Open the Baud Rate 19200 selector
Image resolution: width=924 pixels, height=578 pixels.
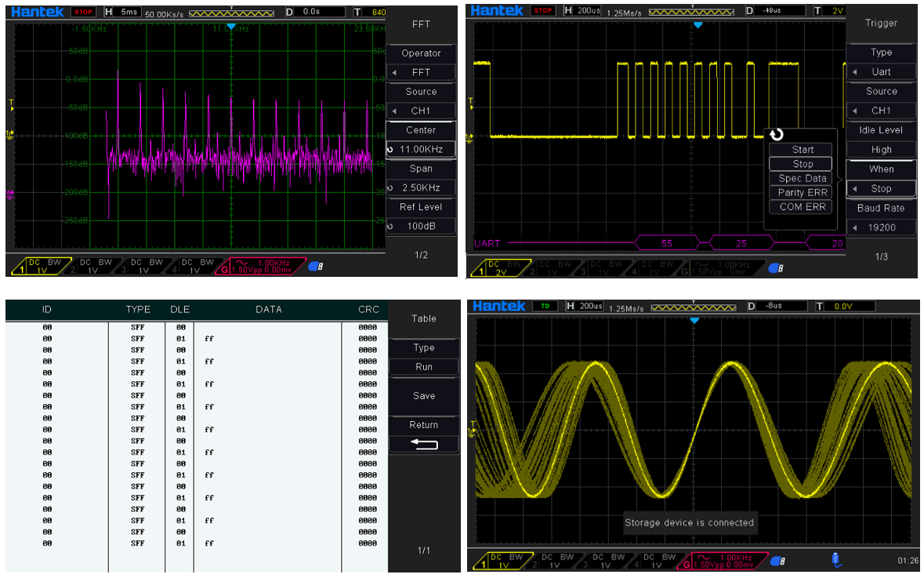point(881,227)
